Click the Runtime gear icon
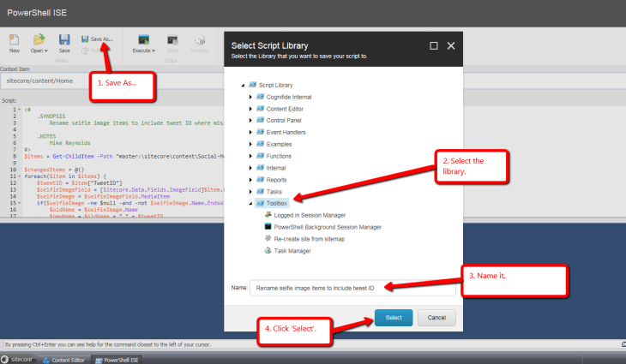This screenshot has width=626, height=364. click(199, 40)
